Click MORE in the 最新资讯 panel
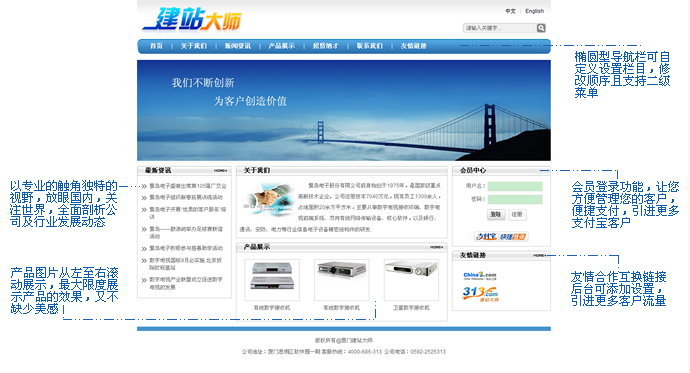This screenshot has height=373, width=690. coord(220,171)
